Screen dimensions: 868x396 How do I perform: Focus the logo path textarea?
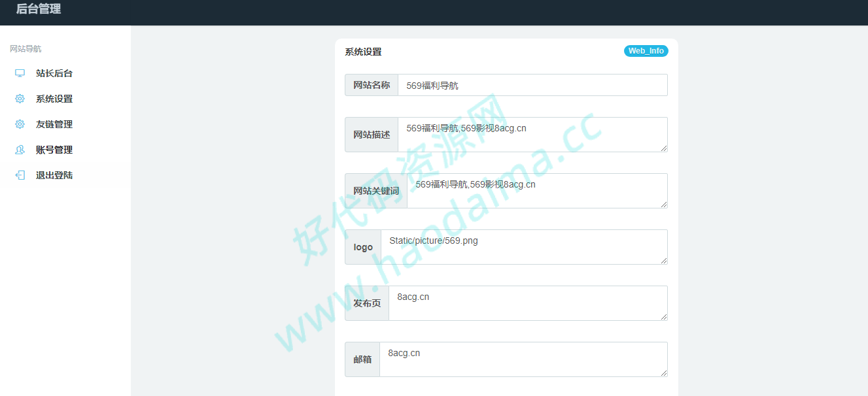pos(524,247)
